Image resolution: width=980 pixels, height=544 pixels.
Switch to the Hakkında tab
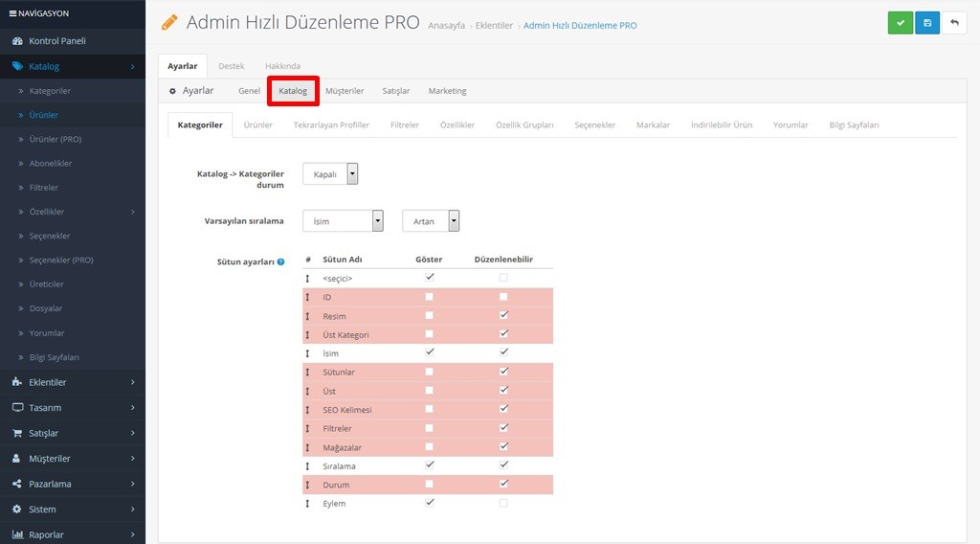click(x=282, y=66)
